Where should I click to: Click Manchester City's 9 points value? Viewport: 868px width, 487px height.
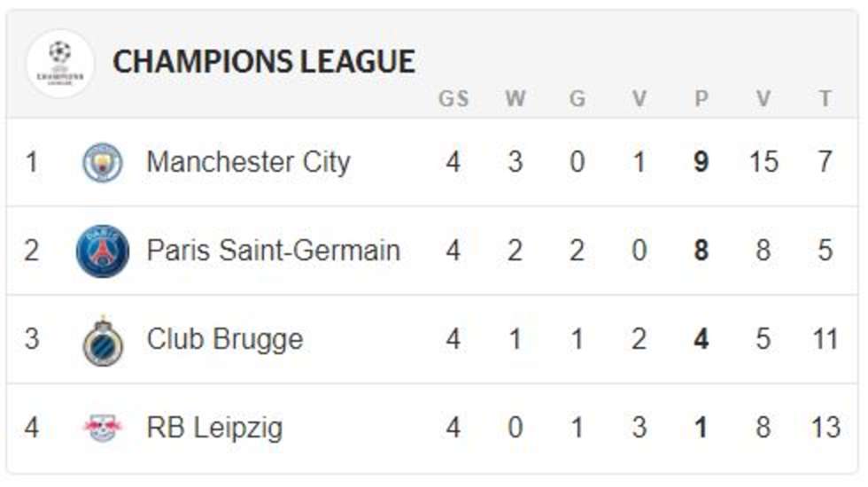point(701,162)
